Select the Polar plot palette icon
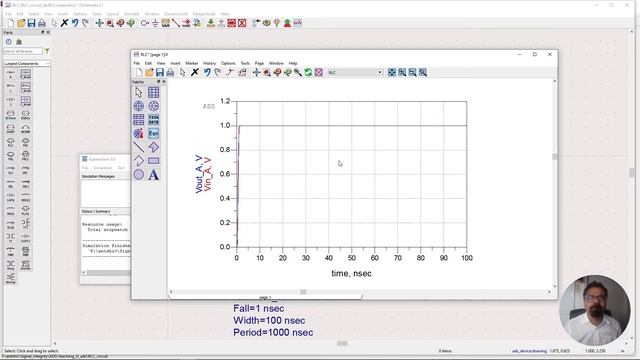640x360 pixels. pos(139,106)
